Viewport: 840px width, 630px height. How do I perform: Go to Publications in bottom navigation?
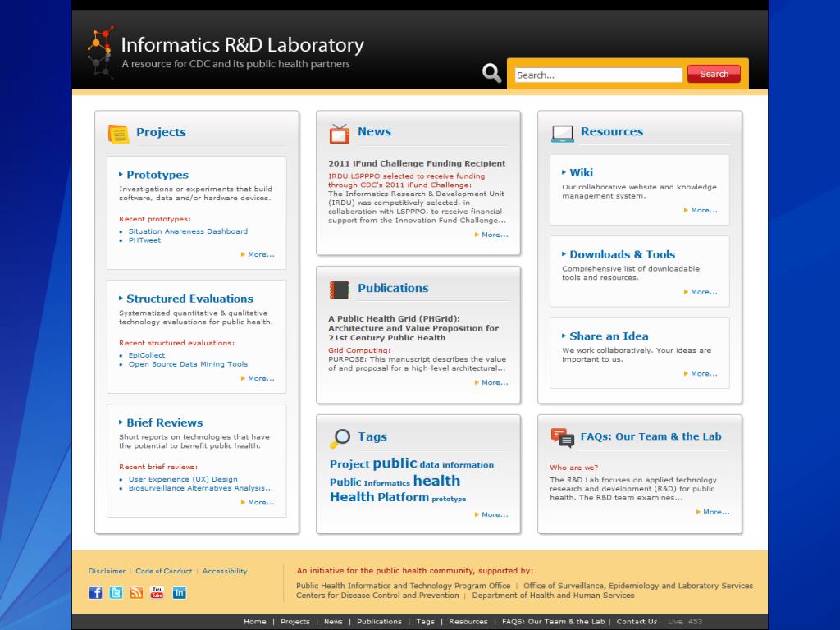pyautogui.click(x=379, y=622)
